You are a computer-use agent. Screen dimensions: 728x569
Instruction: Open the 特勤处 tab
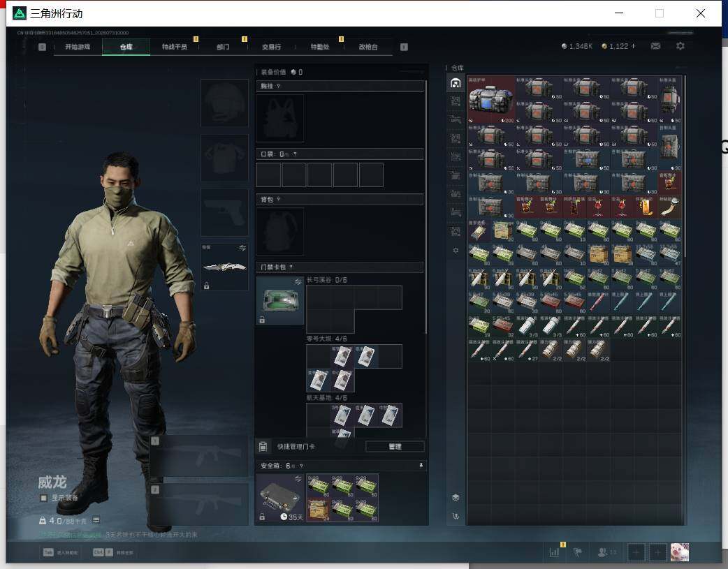click(x=320, y=47)
